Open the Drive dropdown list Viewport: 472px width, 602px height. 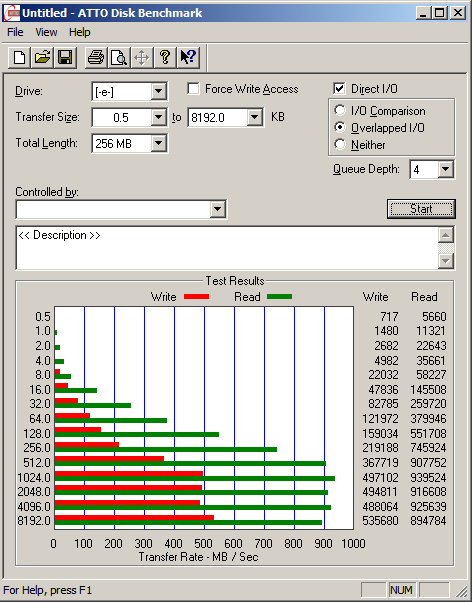158,92
